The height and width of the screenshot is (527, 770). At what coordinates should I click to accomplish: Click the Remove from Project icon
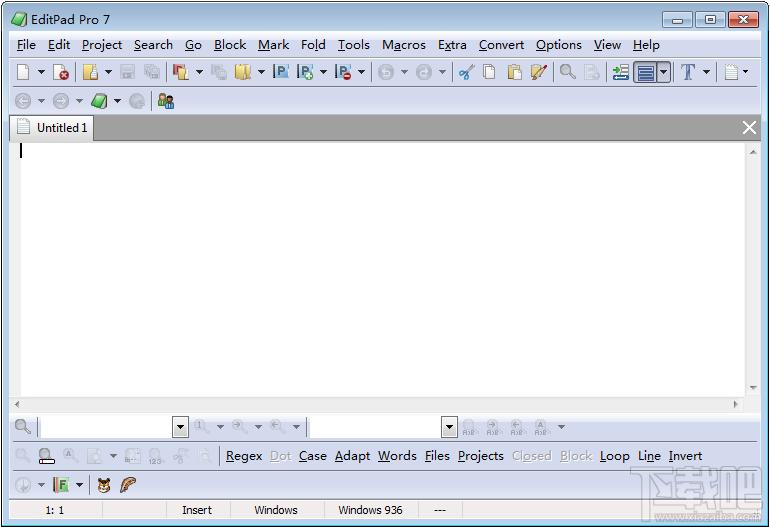[x=343, y=72]
